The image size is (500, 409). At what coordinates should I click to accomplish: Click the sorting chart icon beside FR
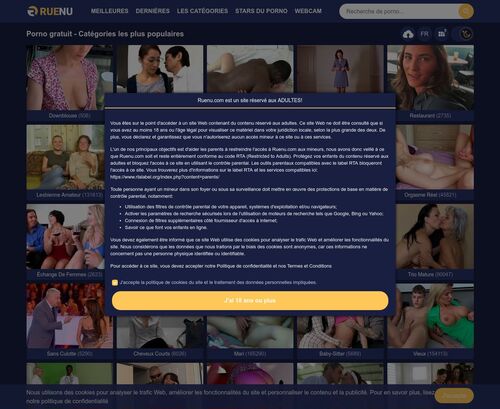(442, 34)
